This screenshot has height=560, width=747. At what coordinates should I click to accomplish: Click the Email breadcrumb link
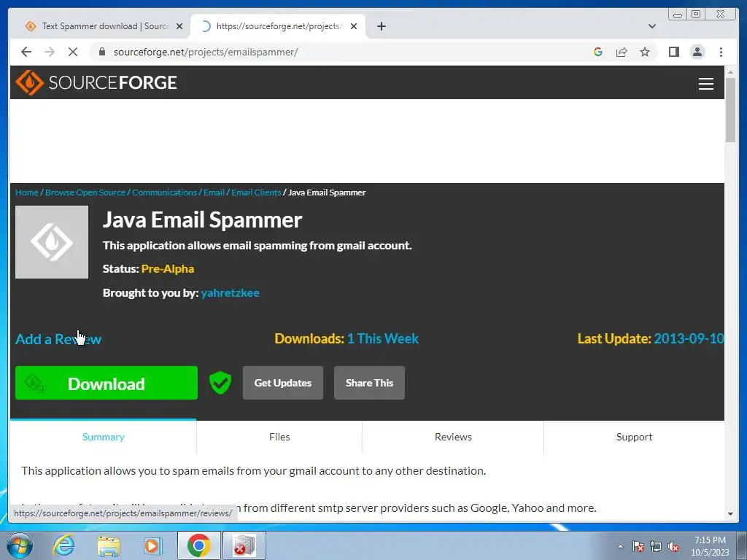(214, 192)
